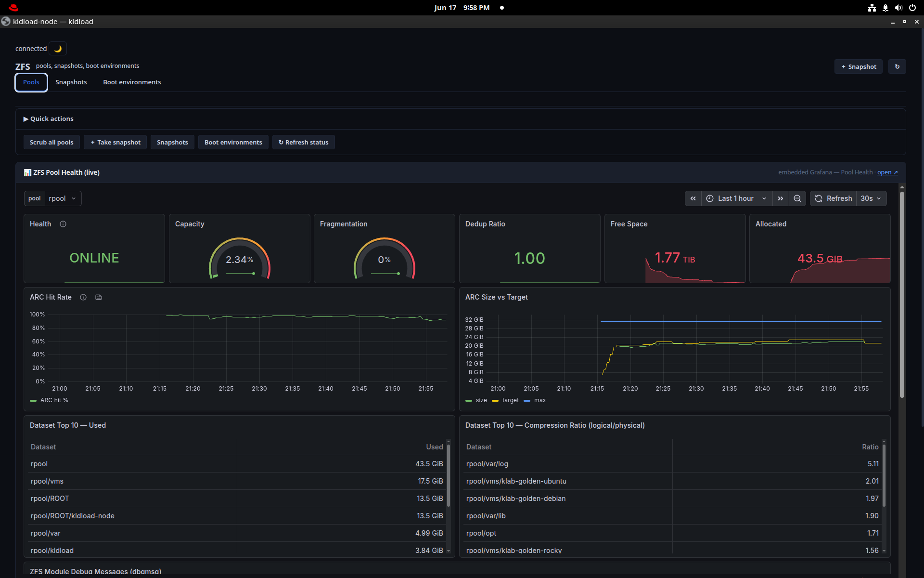
Task: Open the Red Hat activities menu
Action: coord(13,8)
